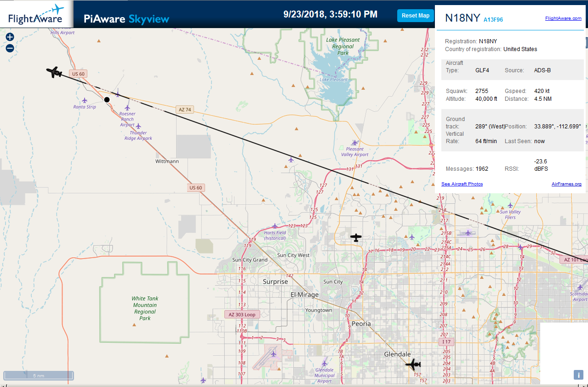Open the map info attribution button
Image resolution: width=588 pixels, height=387 pixels.
tap(578, 375)
